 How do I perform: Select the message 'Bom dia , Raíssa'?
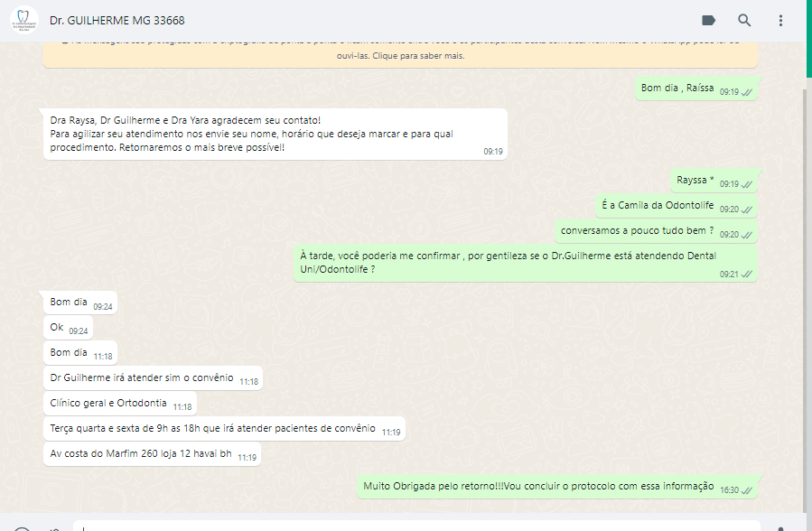pos(696,88)
